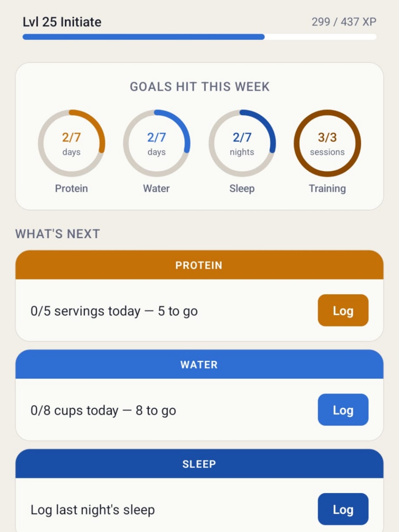Viewport: 399px width, 532px height.
Task: Open the 0/8 cups today row
Action: pos(199,410)
